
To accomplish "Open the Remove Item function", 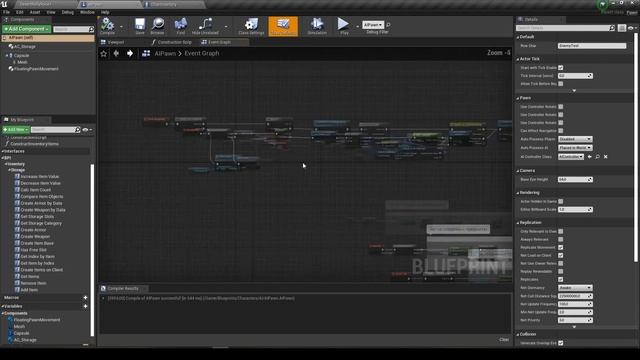I will tap(33, 283).
